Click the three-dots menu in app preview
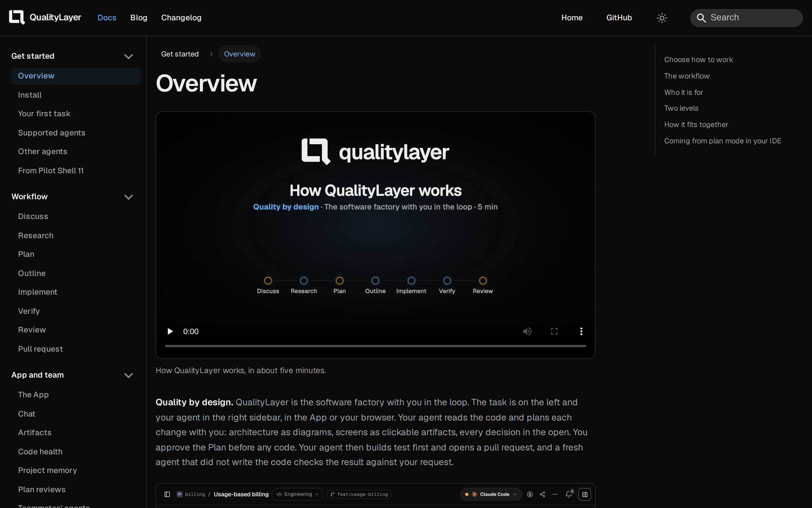 (x=555, y=494)
